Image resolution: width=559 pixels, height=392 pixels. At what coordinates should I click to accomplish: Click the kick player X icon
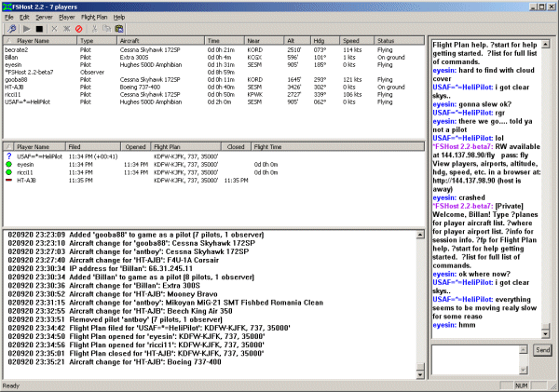[x=54, y=29]
